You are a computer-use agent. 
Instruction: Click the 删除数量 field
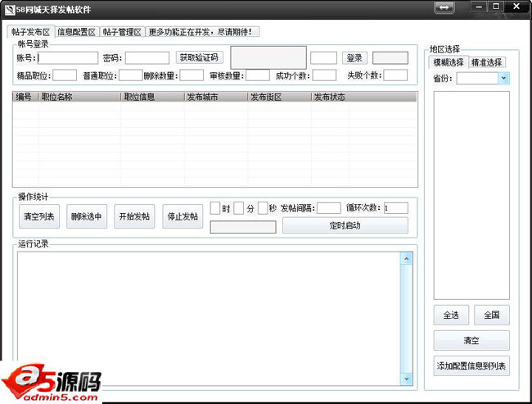(192, 75)
